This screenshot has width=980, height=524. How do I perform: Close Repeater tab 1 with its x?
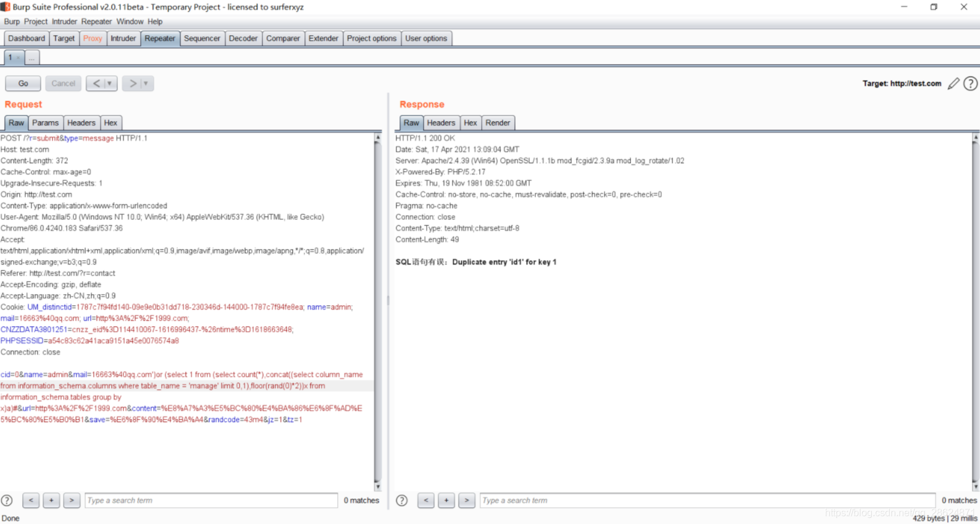(19, 58)
